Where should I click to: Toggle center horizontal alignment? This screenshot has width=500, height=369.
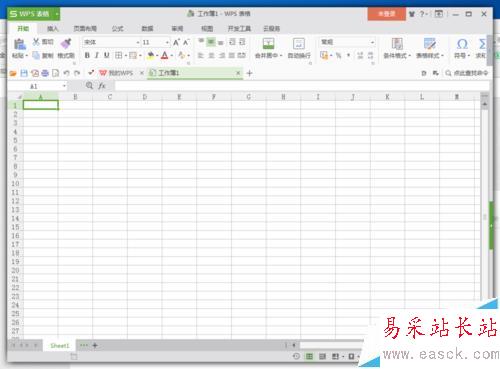[x=211, y=55]
